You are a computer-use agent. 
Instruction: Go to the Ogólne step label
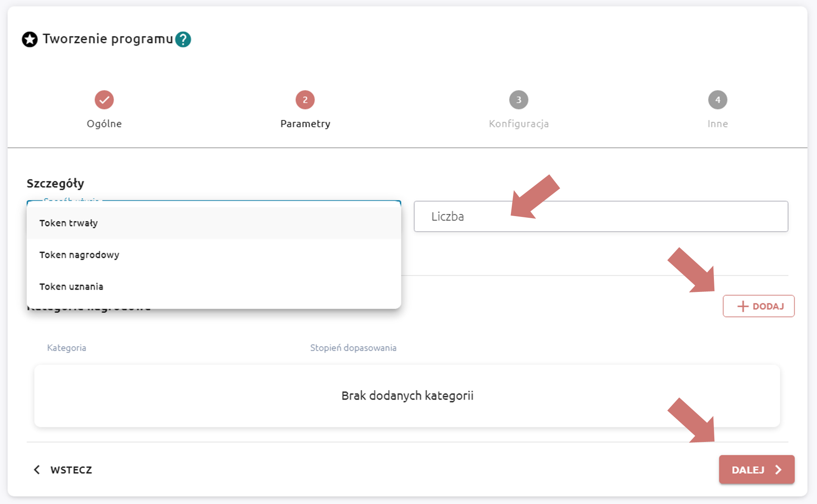coord(104,124)
